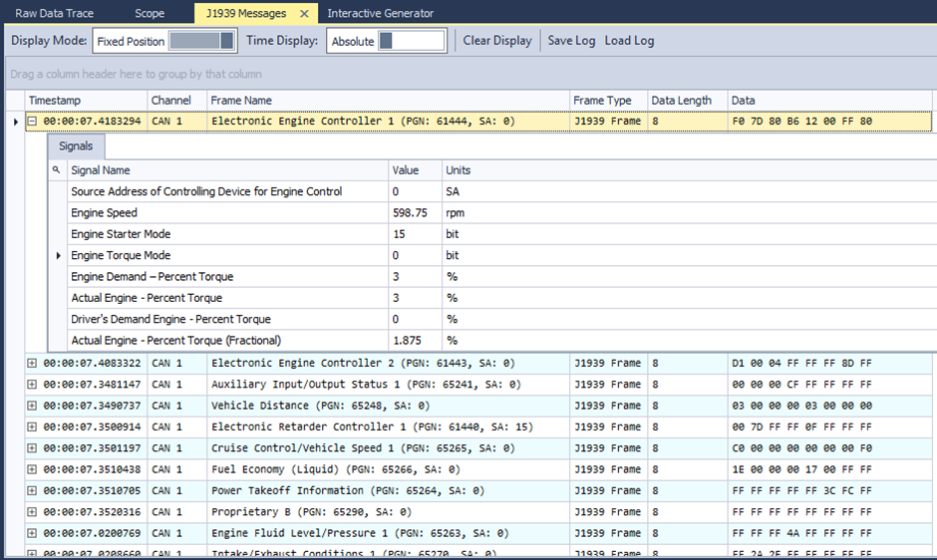This screenshot has height=560, width=937.
Task: Toggle the Time Display Absolute switch
Action: click(x=412, y=41)
